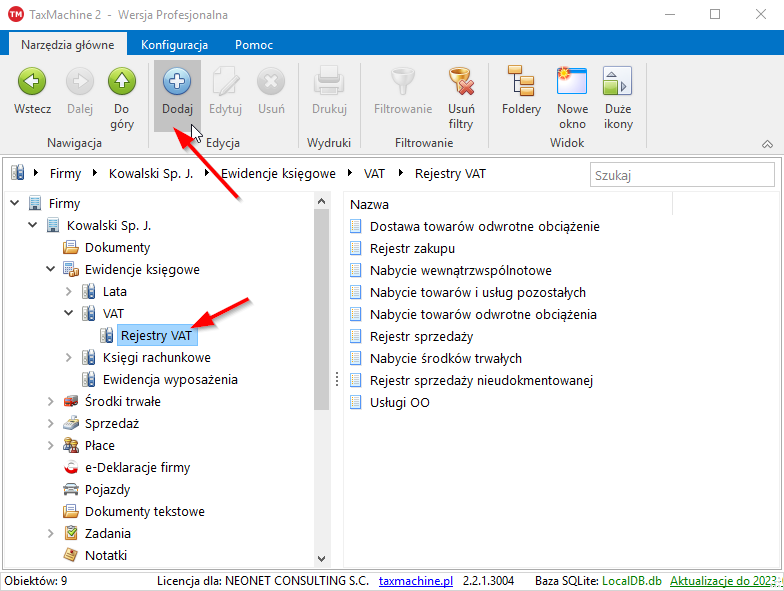Open the taxmachine.pl link
The image size is (784, 591).
tap(416, 581)
